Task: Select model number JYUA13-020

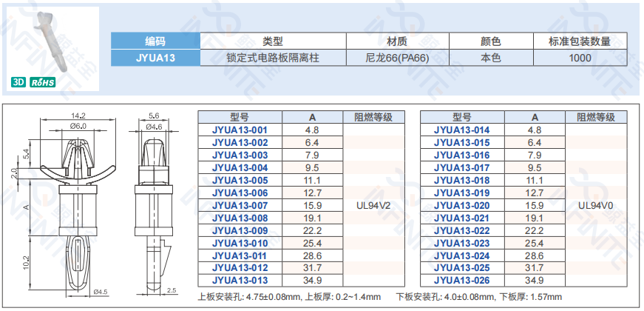Action: pyautogui.click(x=461, y=205)
